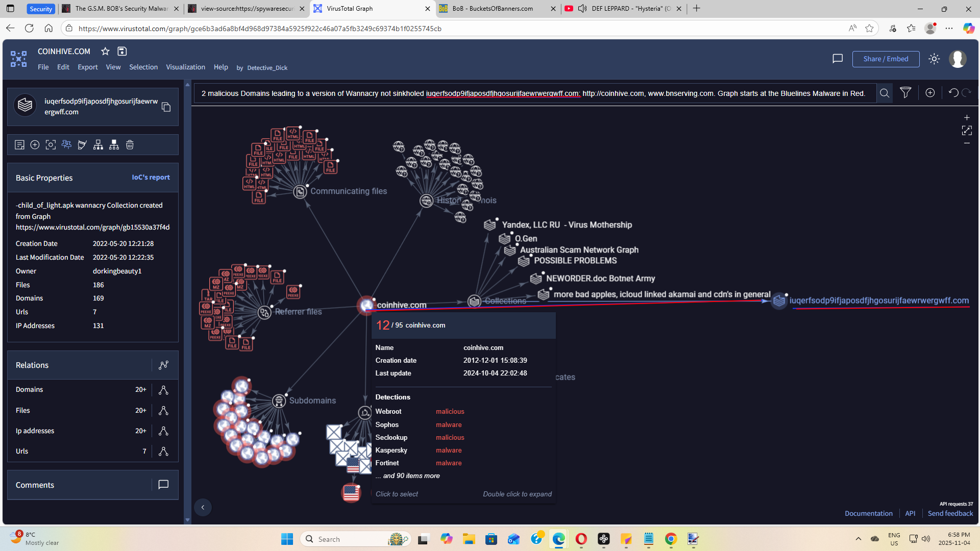This screenshot has height=551, width=980.
Task: Switch to The G.S.M. BOB's Security tab
Action: (120, 9)
